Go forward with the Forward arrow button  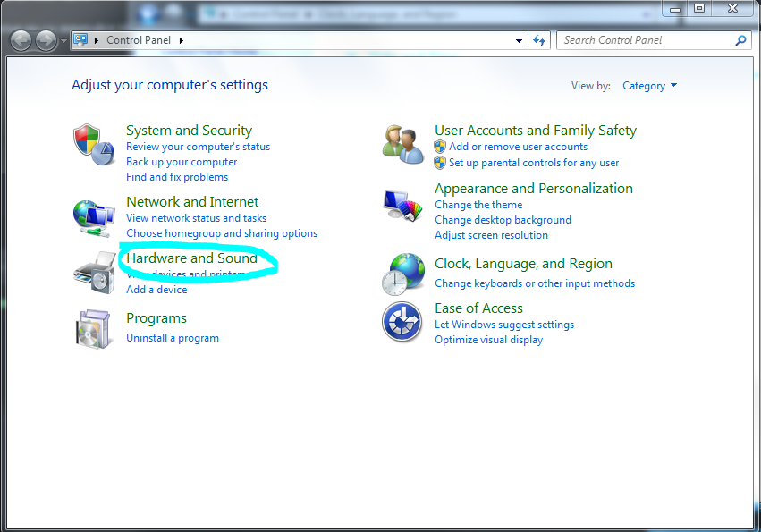click(x=47, y=41)
